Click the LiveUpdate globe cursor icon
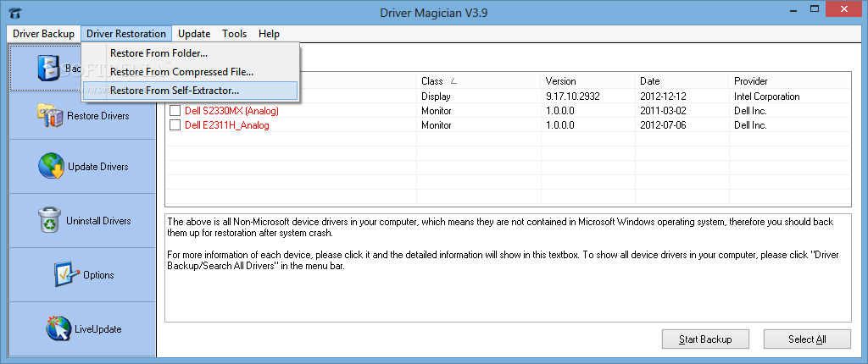Image resolution: width=868 pixels, height=364 pixels. [x=58, y=328]
